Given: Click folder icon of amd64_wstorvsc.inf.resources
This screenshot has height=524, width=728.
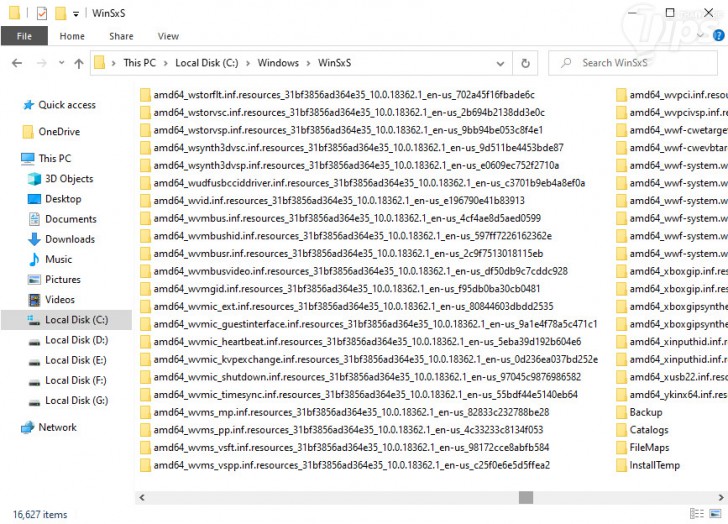Looking at the screenshot, I should (x=145, y=112).
